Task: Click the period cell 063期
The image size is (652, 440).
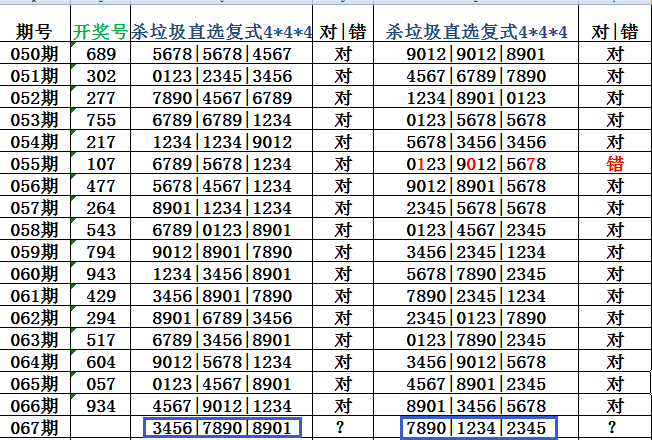Action: coord(35,340)
